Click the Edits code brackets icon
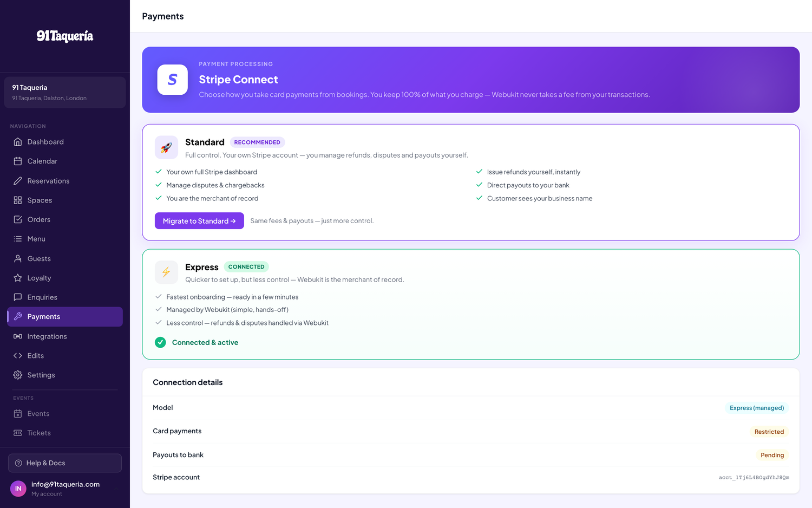The height and width of the screenshot is (508, 812). (x=18, y=356)
